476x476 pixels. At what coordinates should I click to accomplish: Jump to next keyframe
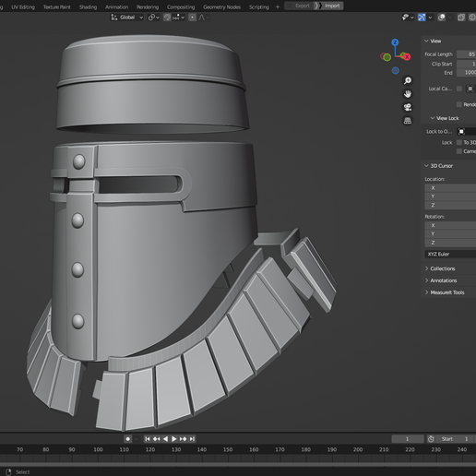183,439
